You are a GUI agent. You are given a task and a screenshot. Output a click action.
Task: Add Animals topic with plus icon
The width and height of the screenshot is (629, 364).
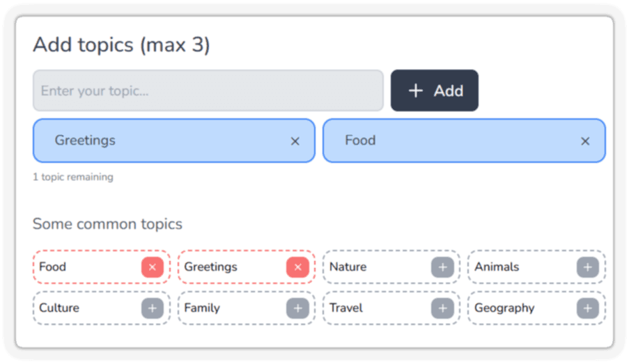point(588,267)
